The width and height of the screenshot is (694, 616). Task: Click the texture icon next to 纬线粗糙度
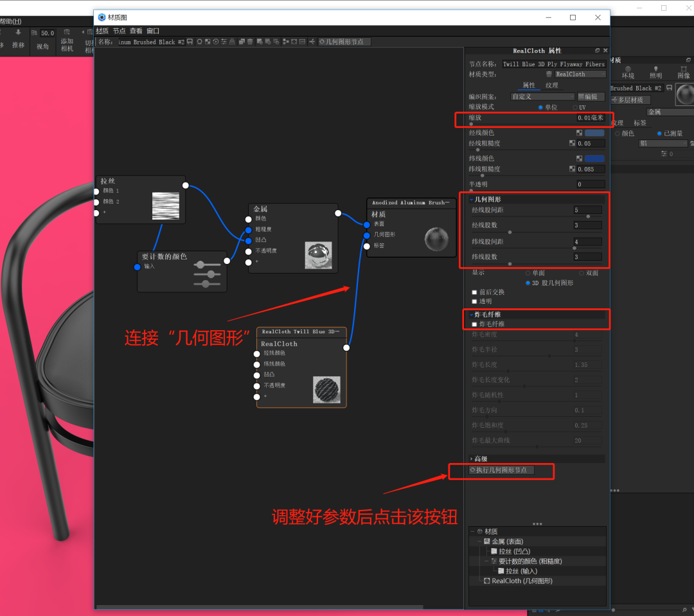(573, 168)
